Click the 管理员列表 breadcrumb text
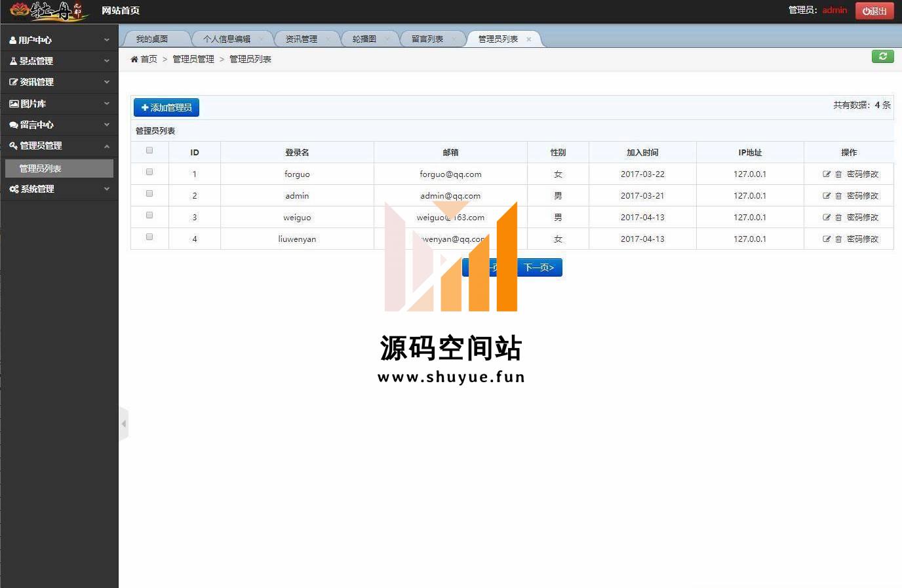Screen dimensions: 902x588 tap(250, 59)
